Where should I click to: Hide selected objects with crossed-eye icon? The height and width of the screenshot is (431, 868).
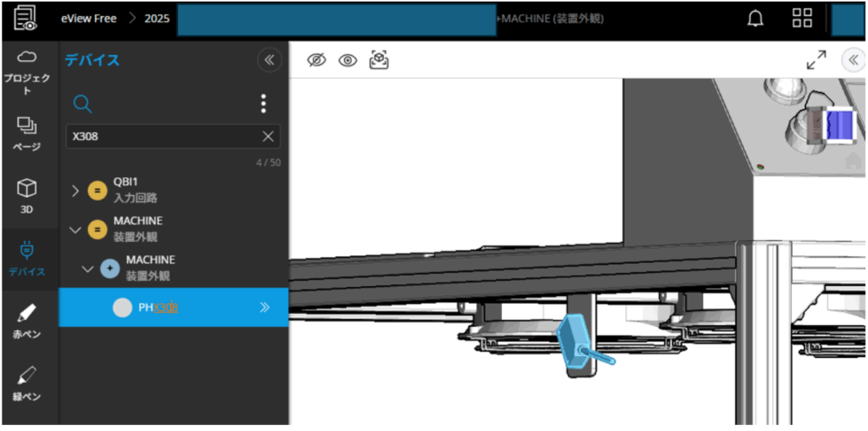point(317,60)
